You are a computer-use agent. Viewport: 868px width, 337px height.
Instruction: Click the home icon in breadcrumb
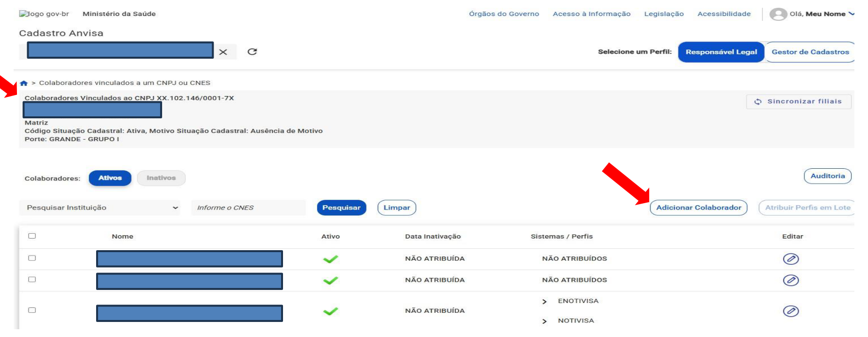coord(24,83)
